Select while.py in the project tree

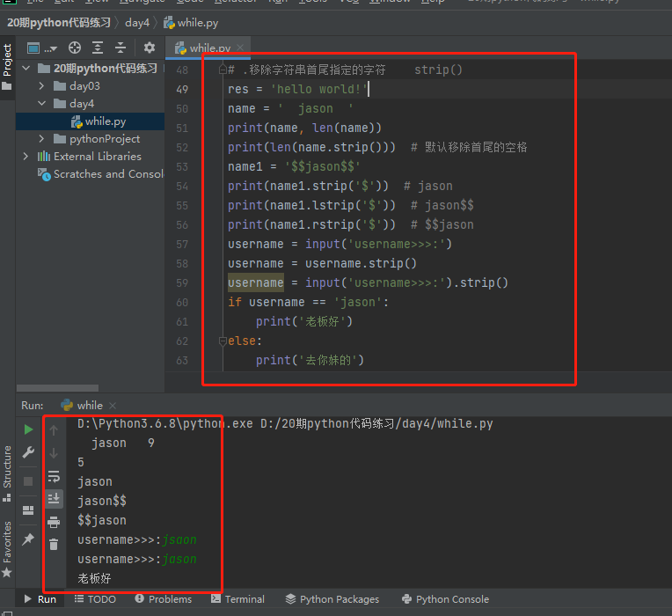tap(90, 121)
